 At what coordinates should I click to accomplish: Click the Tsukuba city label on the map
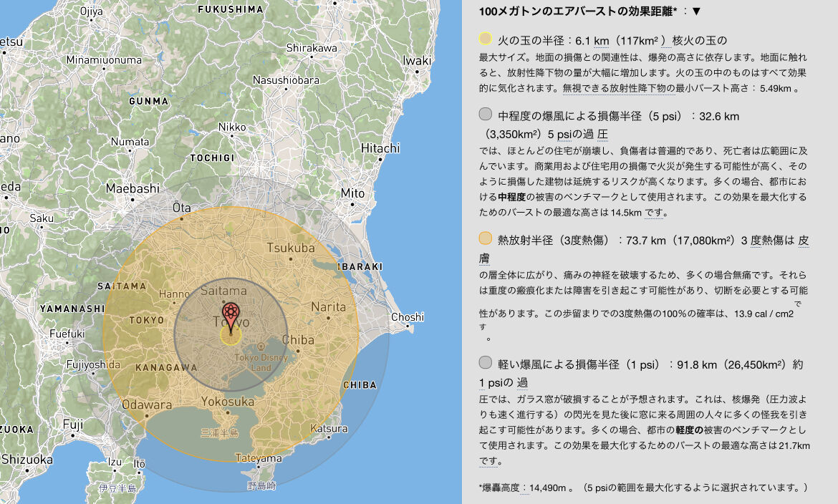[291, 248]
